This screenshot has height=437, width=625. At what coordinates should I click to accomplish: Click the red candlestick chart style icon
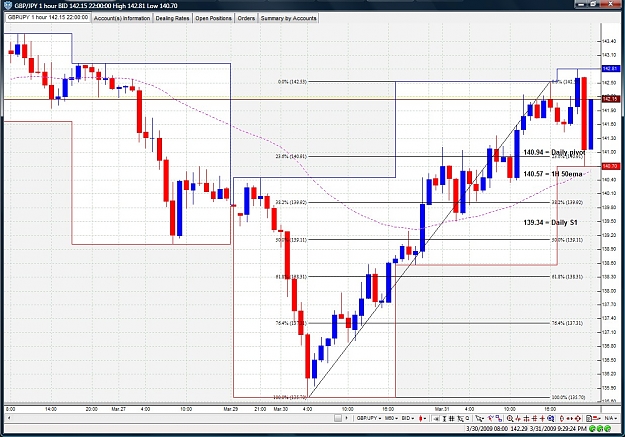point(421,418)
